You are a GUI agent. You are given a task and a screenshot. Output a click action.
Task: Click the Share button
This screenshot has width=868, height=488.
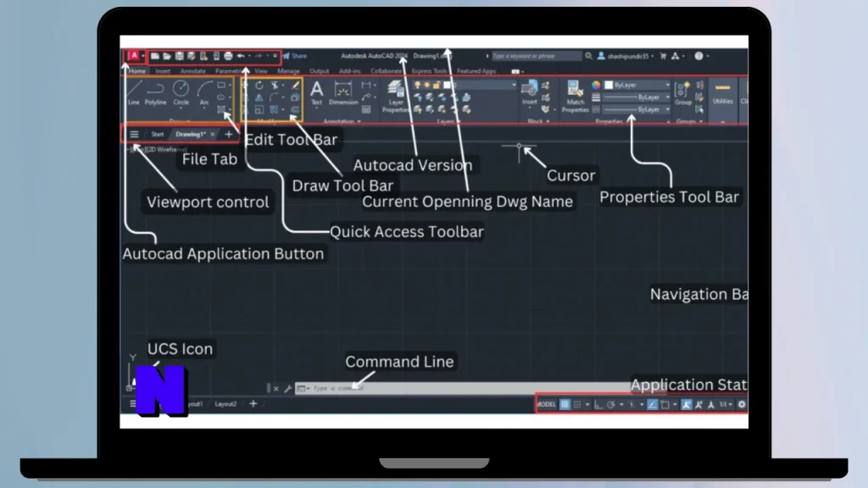point(295,56)
